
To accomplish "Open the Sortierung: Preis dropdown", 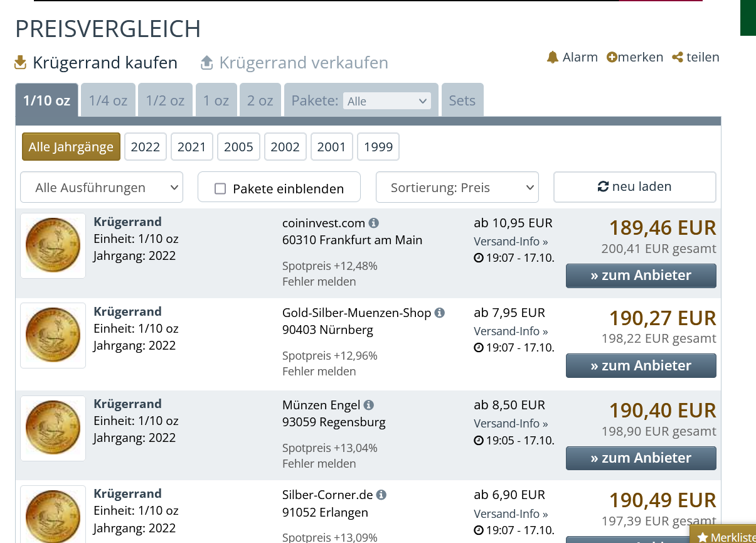I will pyautogui.click(x=457, y=187).
